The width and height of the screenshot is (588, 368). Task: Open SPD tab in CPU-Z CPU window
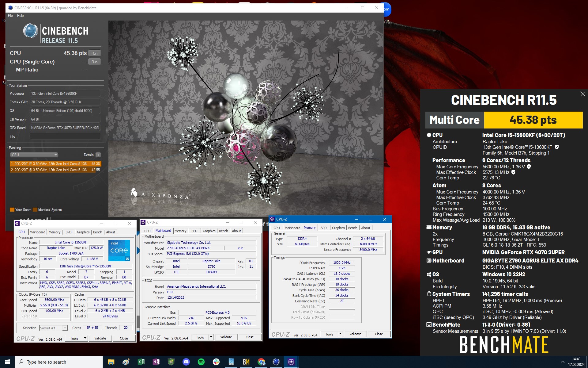pos(68,232)
